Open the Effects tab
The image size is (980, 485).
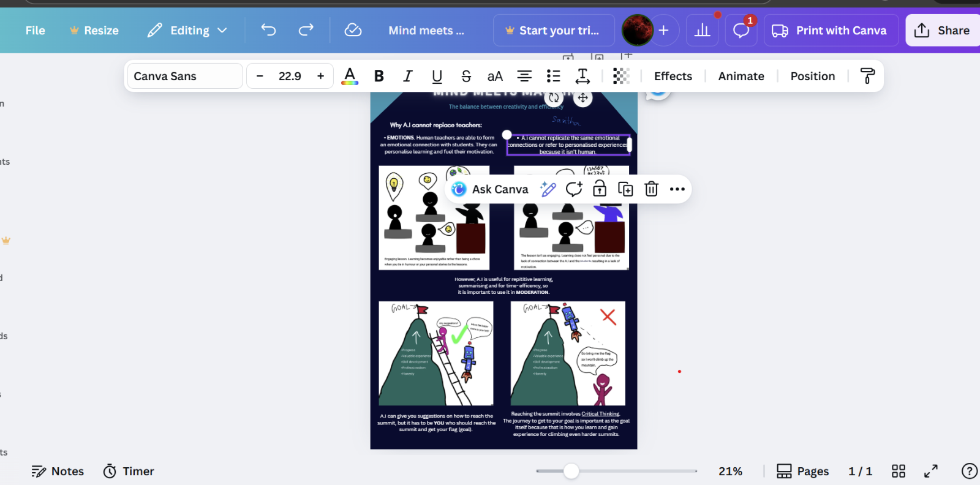coord(673,76)
